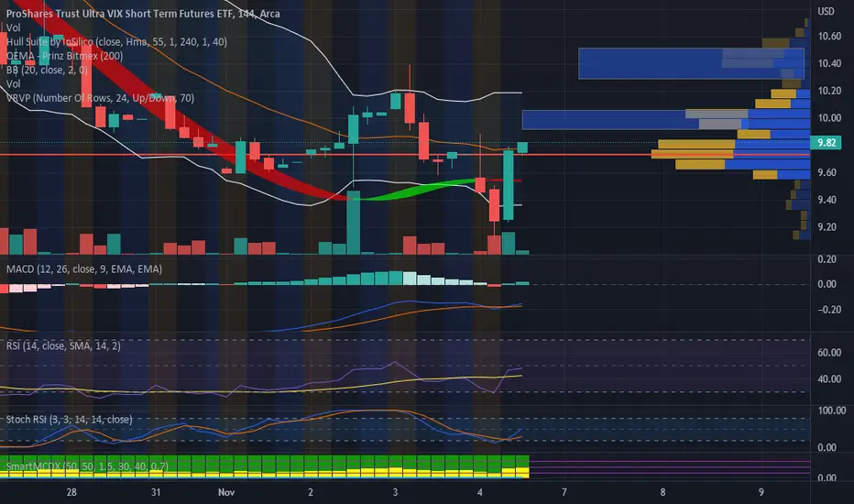Image resolution: width=854 pixels, height=504 pixels.
Task: Click the 2 date label on time axis
Action: [x=311, y=492]
